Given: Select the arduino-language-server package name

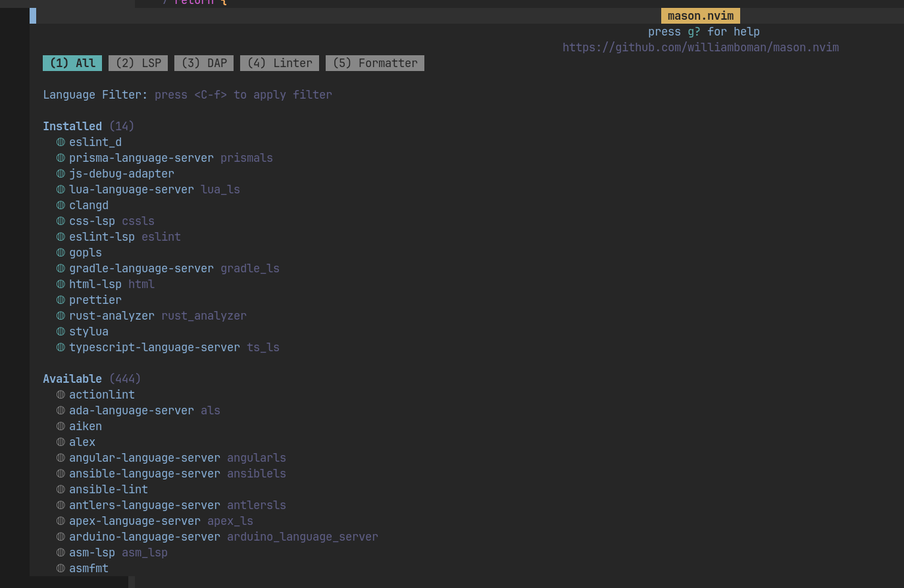Looking at the screenshot, I should click(145, 537).
